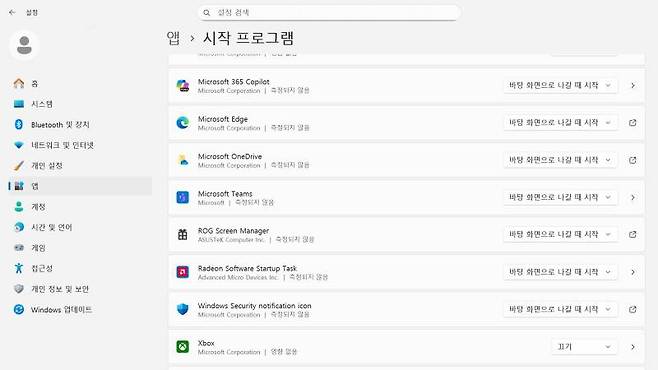The height and width of the screenshot is (370, 658).
Task: Click the Apps breadcrumb link
Action: point(173,38)
